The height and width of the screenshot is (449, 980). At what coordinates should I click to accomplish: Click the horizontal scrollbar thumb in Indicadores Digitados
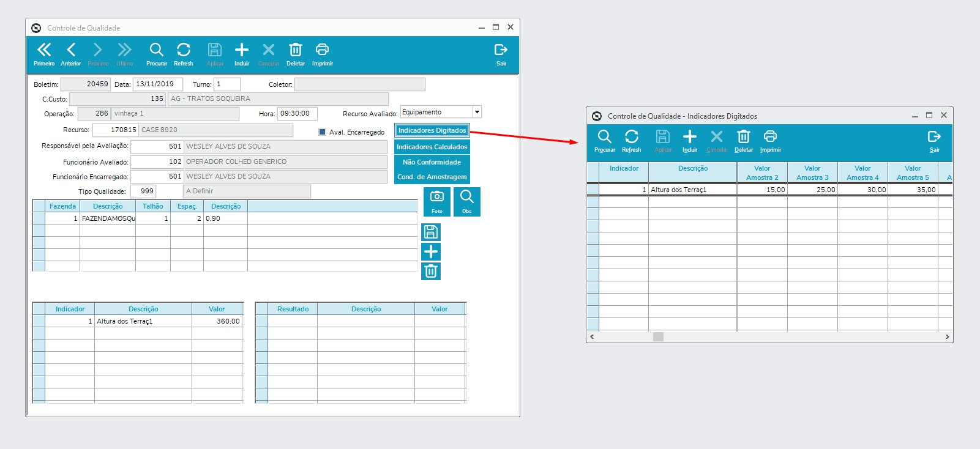tap(658, 336)
